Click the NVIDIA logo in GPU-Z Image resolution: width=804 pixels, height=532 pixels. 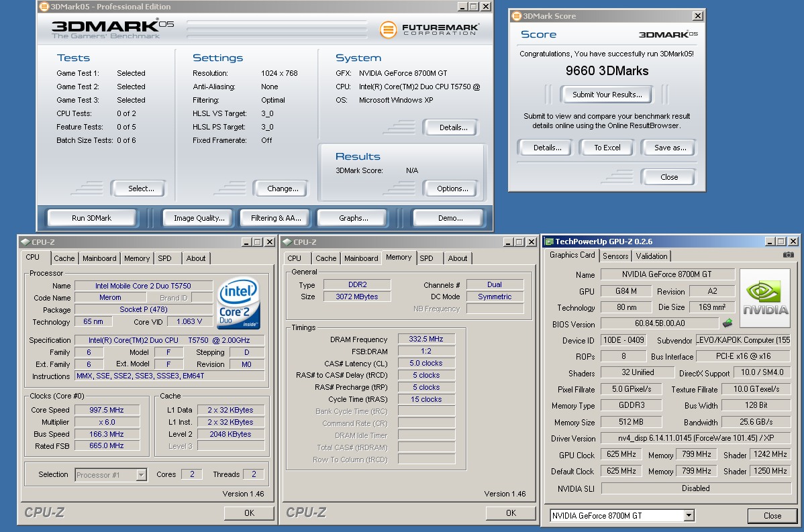(x=765, y=299)
